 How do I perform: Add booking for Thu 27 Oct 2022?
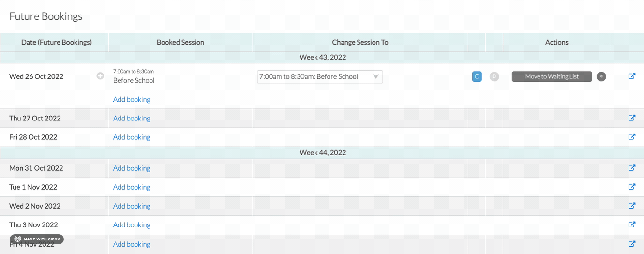[x=132, y=118]
